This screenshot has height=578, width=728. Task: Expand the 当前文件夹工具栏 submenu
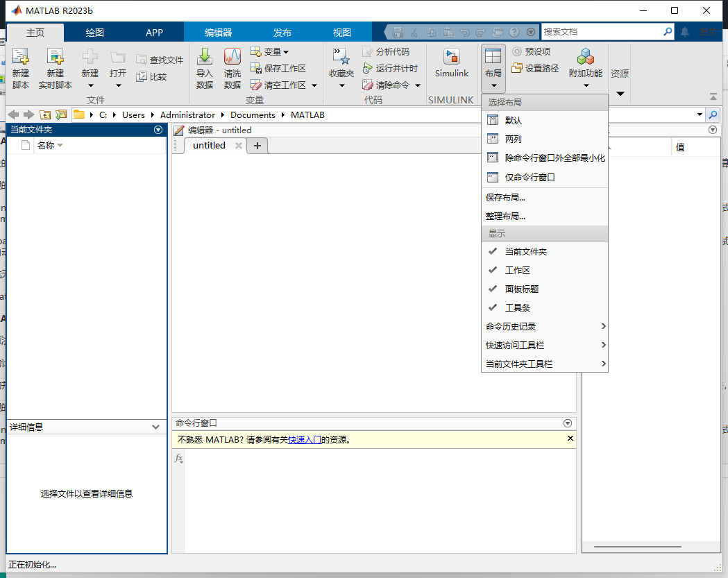coord(545,364)
